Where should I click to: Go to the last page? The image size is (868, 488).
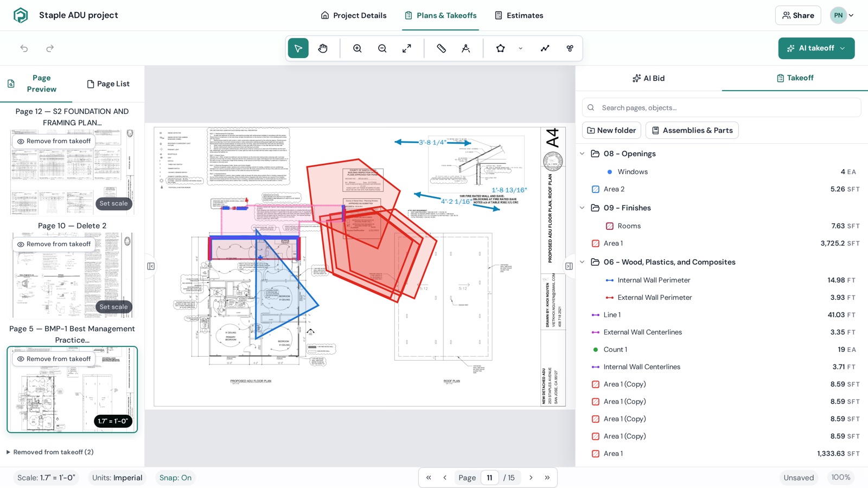pyautogui.click(x=547, y=478)
